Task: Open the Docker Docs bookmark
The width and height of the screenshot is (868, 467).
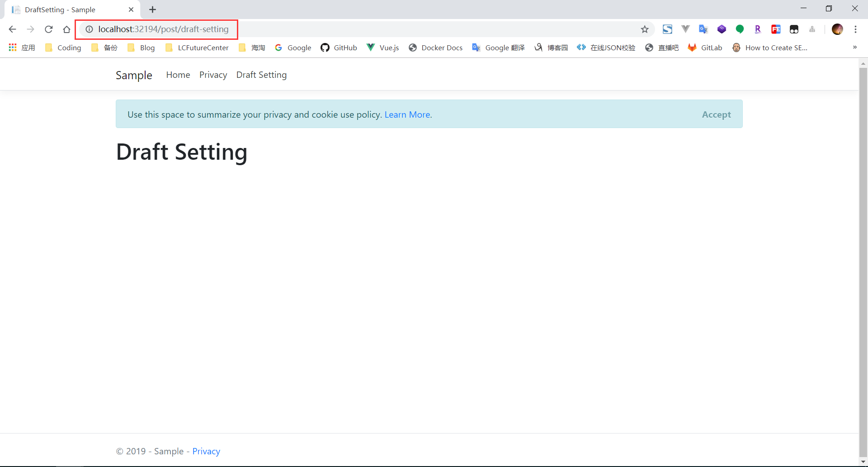Action: pos(436,48)
